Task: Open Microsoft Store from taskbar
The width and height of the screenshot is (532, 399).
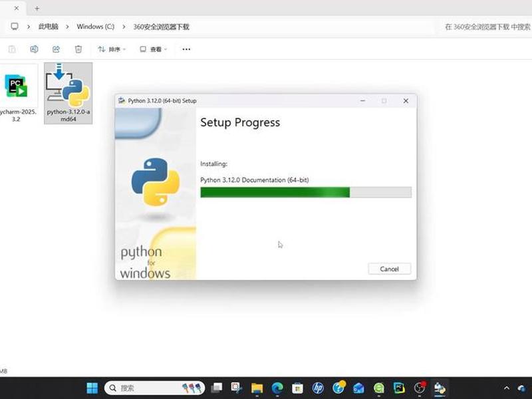Action: [x=297, y=388]
